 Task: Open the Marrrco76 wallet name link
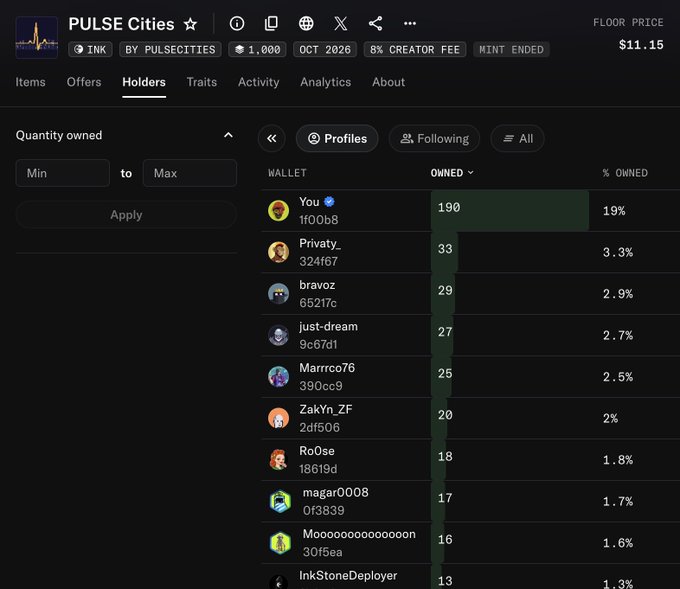(327, 368)
